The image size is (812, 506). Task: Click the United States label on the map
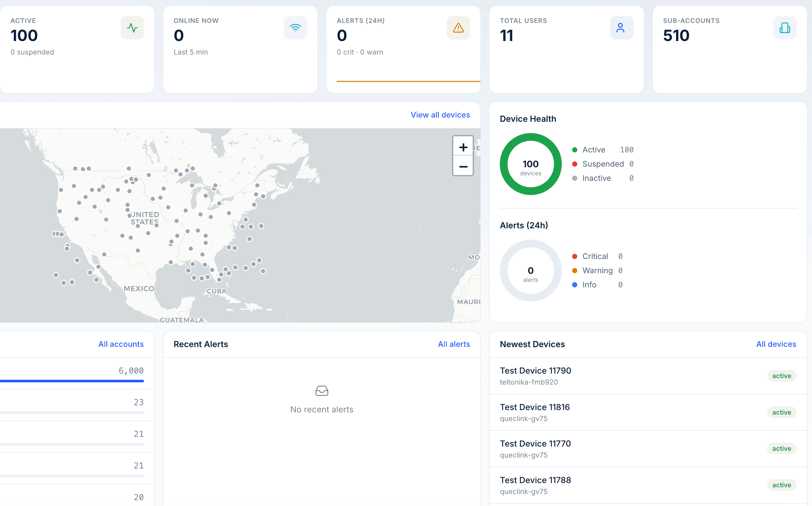pos(145,218)
